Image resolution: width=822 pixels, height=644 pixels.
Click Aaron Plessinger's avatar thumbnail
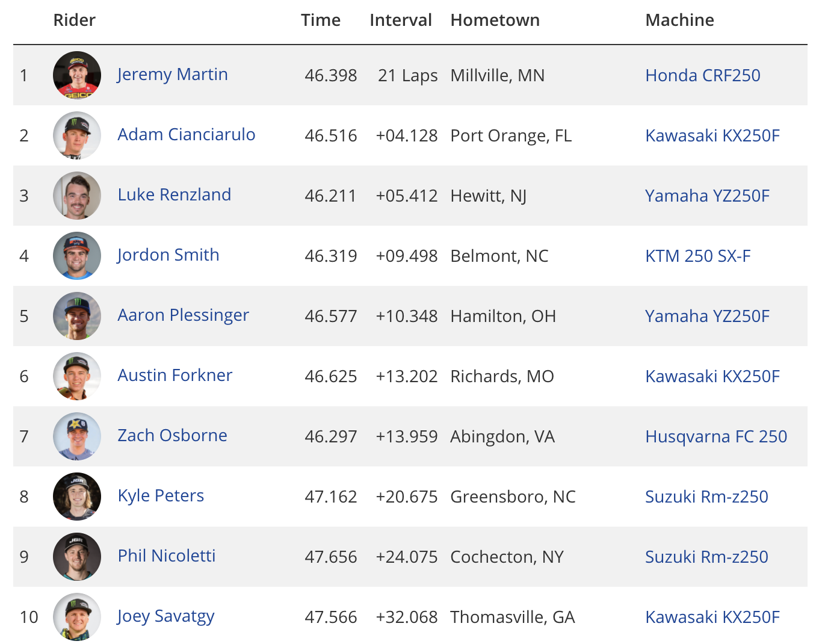coord(77,316)
